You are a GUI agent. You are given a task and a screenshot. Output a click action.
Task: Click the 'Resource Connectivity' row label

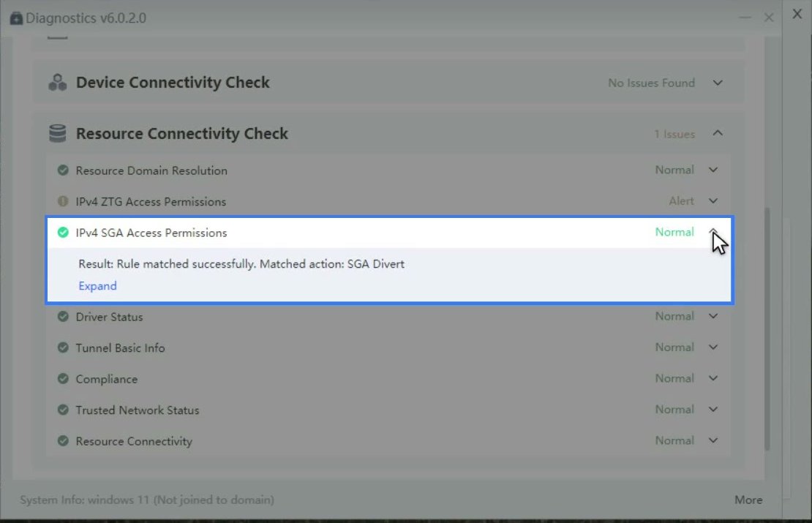click(134, 441)
